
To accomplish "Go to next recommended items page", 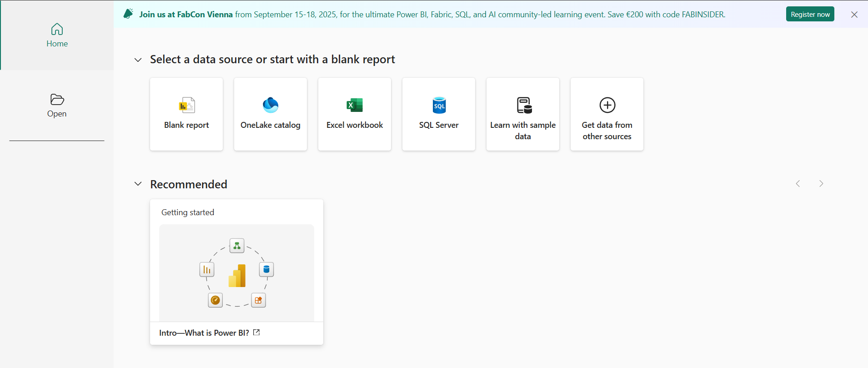I will pyautogui.click(x=821, y=184).
